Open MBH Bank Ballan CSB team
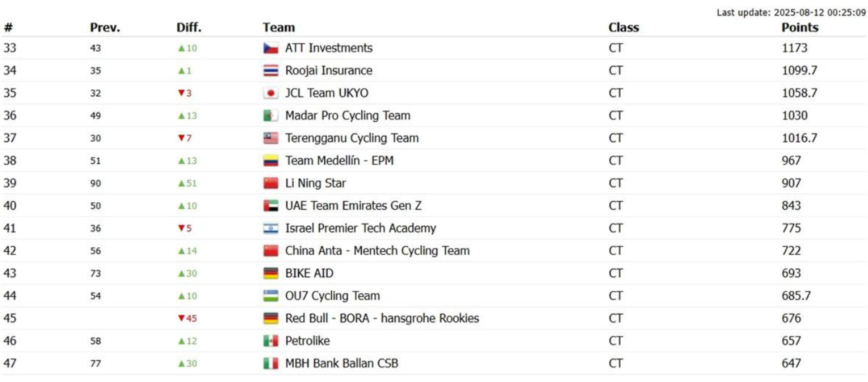Screen dimensions: 868x382 pyautogui.click(x=342, y=363)
